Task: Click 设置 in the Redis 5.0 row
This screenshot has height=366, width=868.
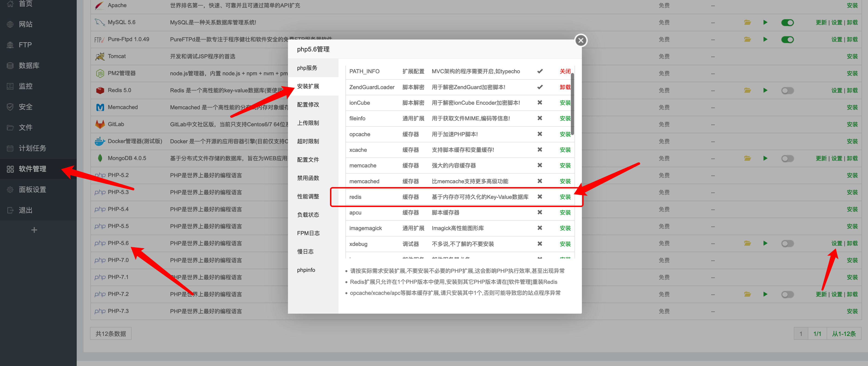Action: pyautogui.click(x=836, y=90)
